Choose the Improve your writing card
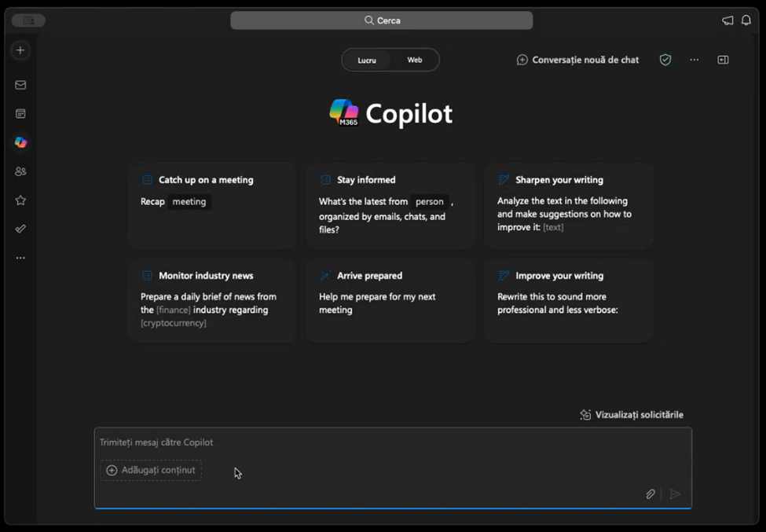This screenshot has height=532, width=766. [569, 301]
